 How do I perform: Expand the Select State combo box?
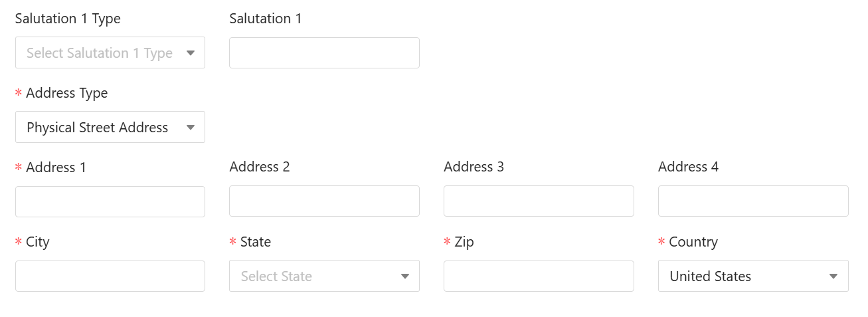[x=324, y=276]
